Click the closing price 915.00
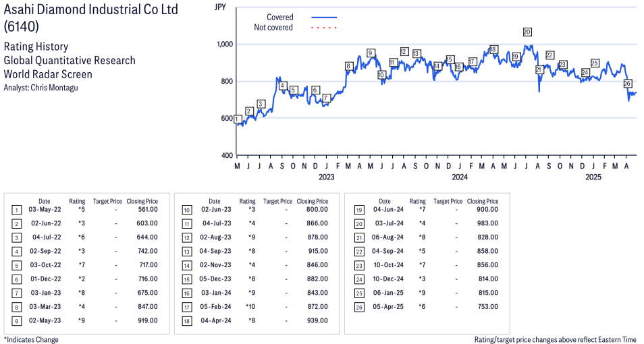The height and width of the screenshot is (344, 644). point(318,251)
